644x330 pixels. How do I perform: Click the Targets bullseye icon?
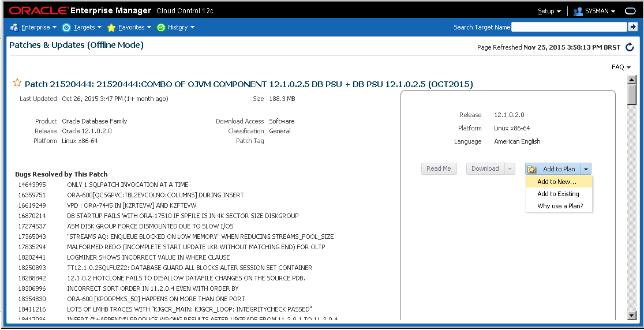pos(66,28)
